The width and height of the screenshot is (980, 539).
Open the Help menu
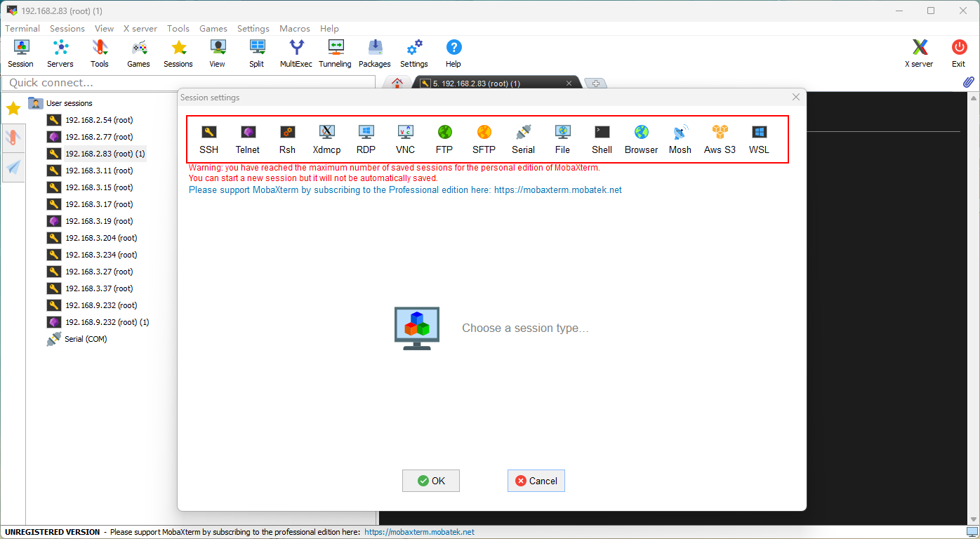pyautogui.click(x=329, y=29)
